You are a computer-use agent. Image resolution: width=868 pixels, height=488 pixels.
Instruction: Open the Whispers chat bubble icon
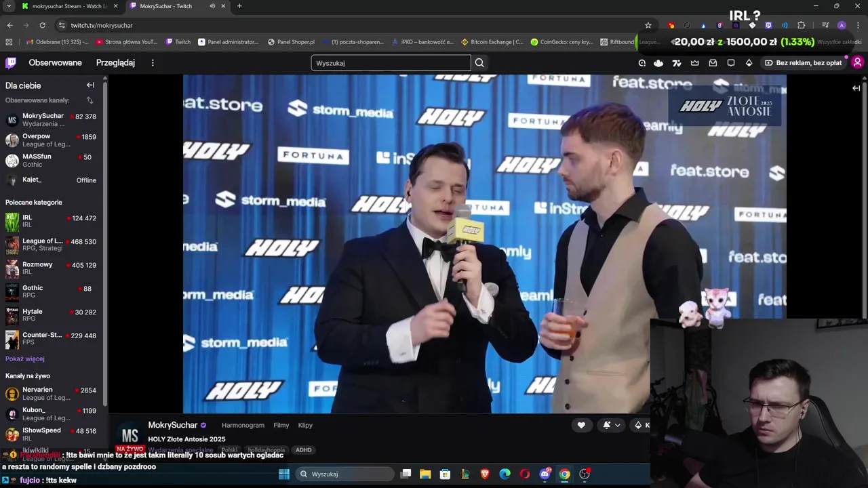pos(731,63)
